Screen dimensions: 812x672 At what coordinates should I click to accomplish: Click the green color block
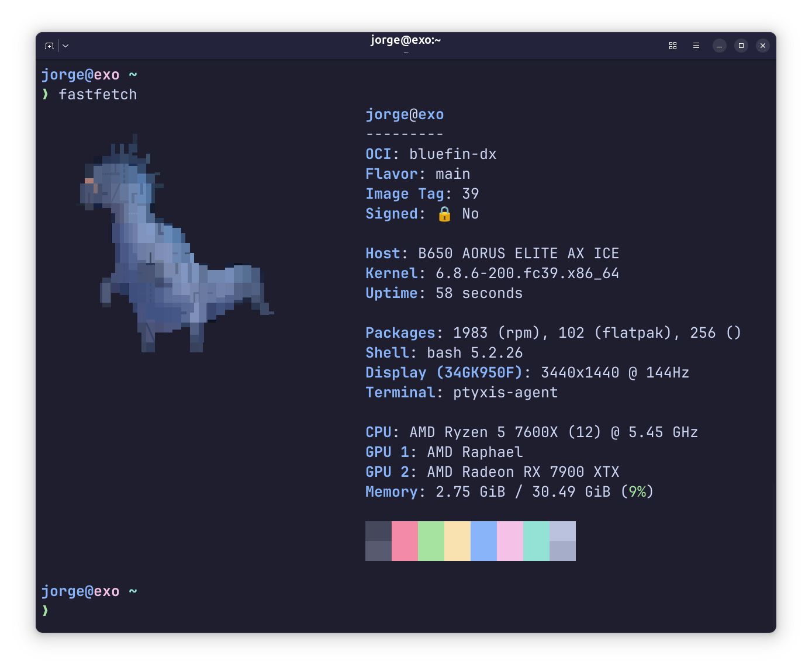(x=431, y=541)
